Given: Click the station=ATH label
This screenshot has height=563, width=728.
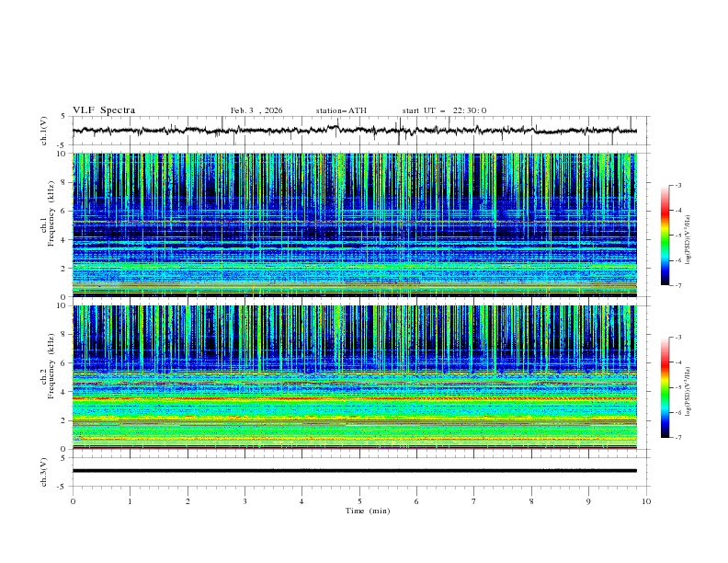Looking at the screenshot, I should pos(341,110).
